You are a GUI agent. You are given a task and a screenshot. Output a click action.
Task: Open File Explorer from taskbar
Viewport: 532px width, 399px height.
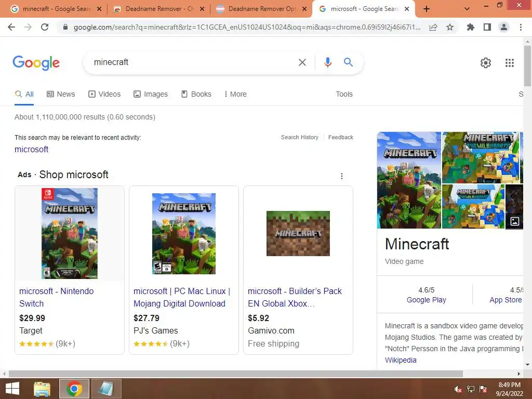pos(42,389)
